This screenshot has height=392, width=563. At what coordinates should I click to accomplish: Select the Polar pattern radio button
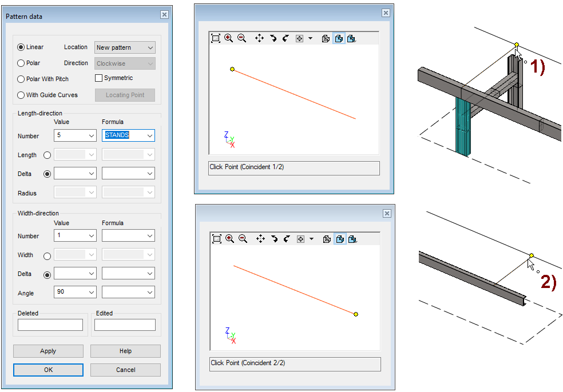[x=21, y=63]
